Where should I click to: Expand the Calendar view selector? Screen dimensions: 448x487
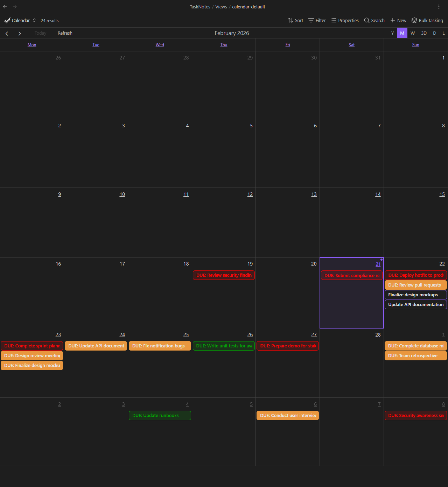(x=34, y=20)
